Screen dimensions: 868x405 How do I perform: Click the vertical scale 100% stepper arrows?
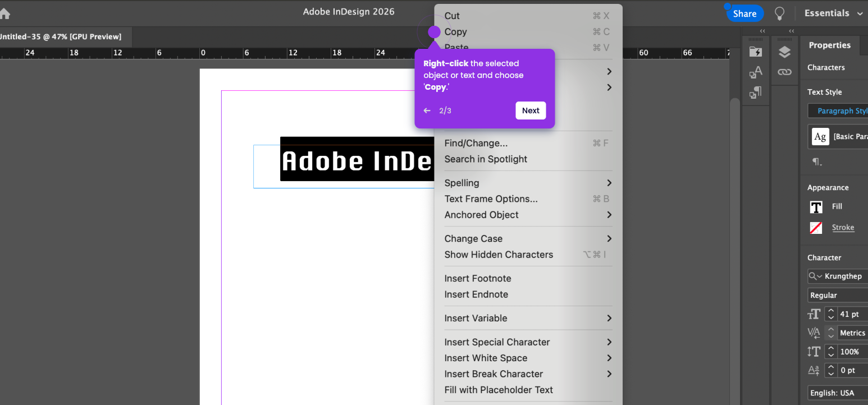(831, 352)
